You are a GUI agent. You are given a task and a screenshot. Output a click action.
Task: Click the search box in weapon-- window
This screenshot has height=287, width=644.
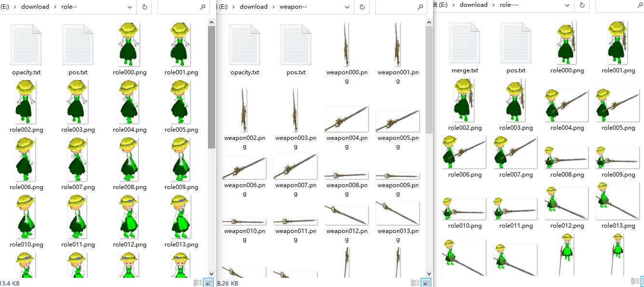[x=396, y=7]
